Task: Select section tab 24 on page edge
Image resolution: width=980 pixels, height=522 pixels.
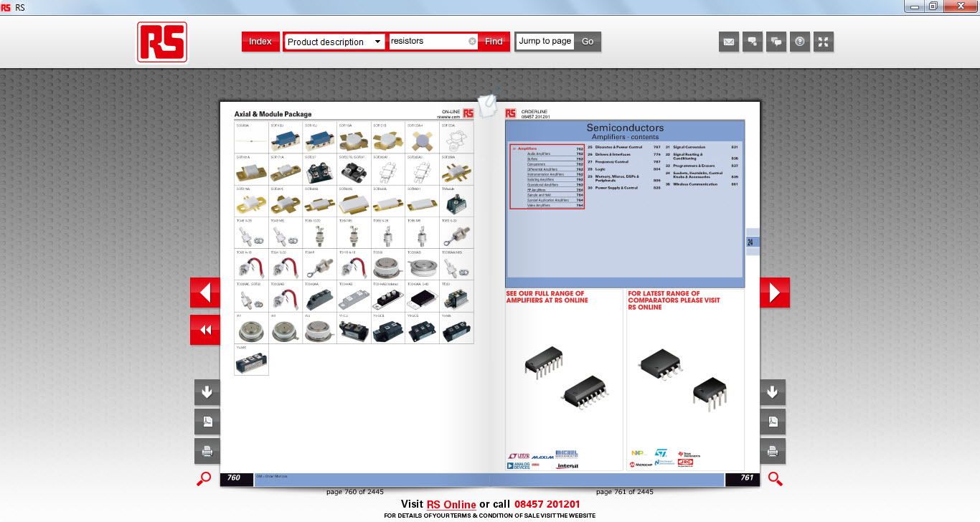Action: (x=752, y=242)
